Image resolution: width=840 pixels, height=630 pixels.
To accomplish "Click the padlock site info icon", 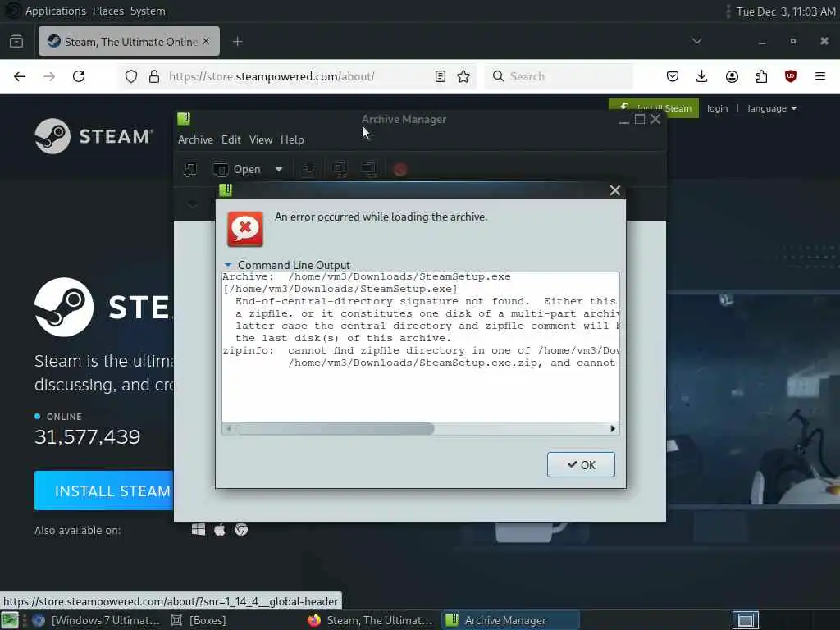I will pos(154,76).
